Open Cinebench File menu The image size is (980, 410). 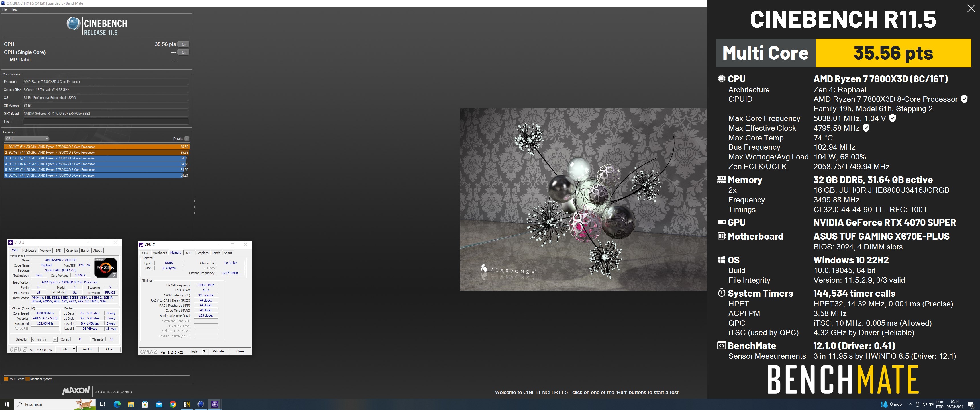click(5, 9)
